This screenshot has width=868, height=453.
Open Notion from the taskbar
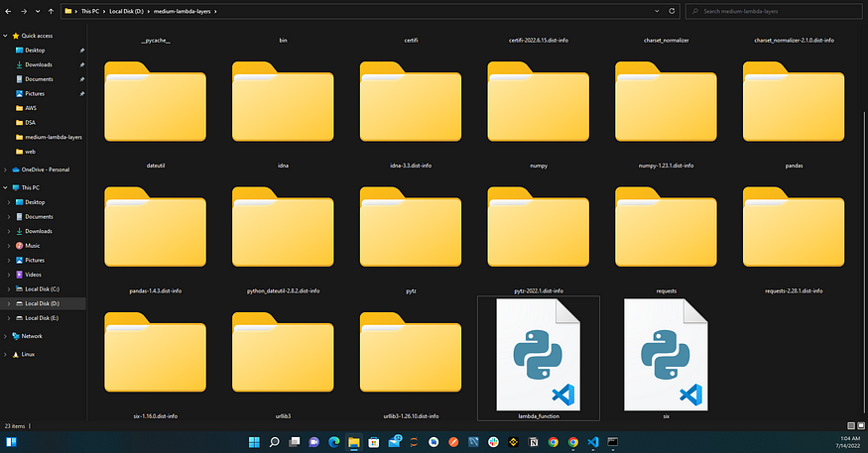[x=533, y=442]
